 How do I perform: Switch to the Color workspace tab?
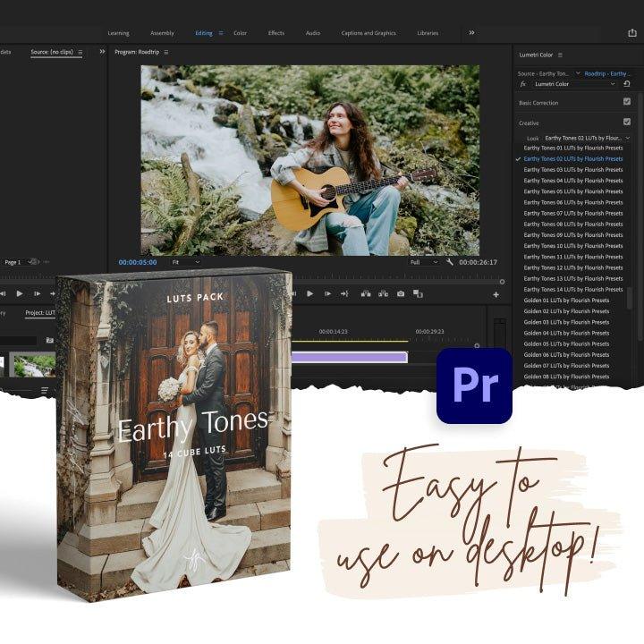[240, 33]
